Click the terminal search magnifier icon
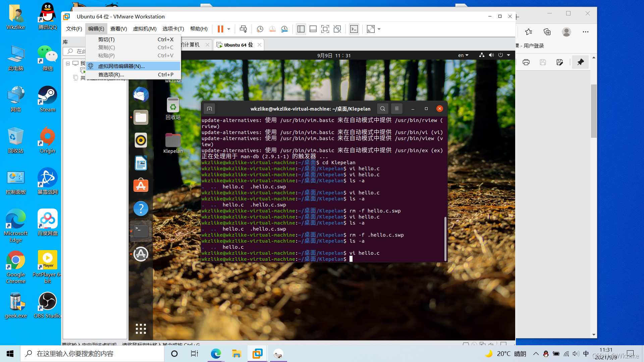 click(382, 109)
